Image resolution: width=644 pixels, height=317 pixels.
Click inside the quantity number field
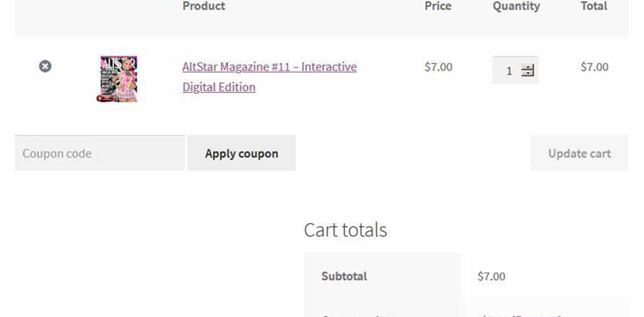pyautogui.click(x=507, y=70)
